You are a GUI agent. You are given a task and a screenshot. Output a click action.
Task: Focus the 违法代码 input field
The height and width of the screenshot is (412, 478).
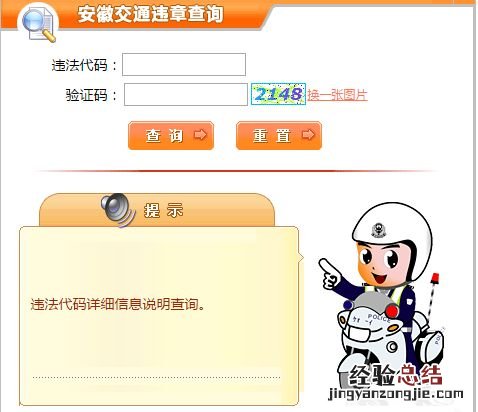point(184,64)
